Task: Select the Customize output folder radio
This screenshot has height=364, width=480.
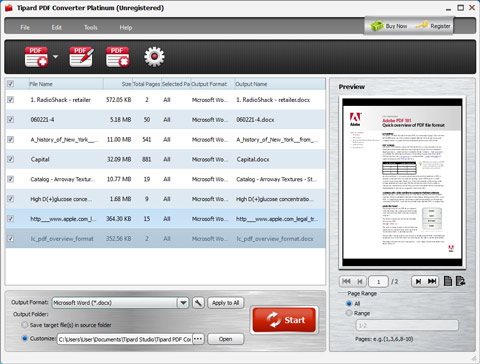Action: point(25,338)
